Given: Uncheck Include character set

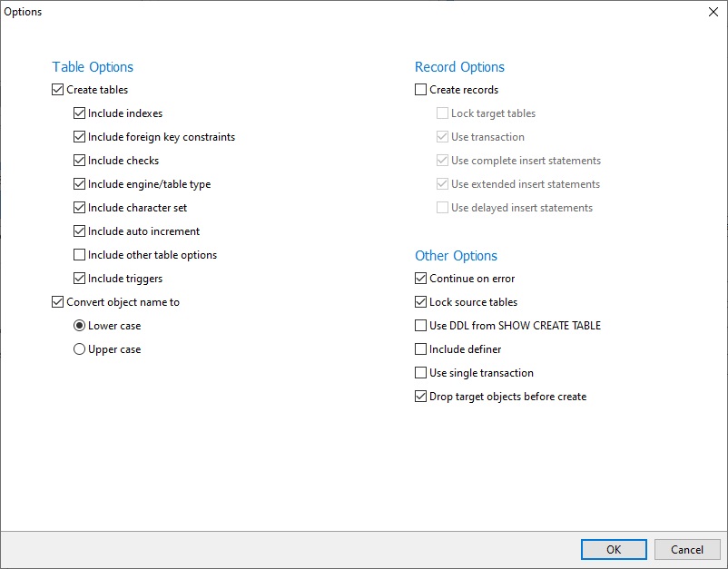Looking at the screenshot, I should (x=80, y=208).
